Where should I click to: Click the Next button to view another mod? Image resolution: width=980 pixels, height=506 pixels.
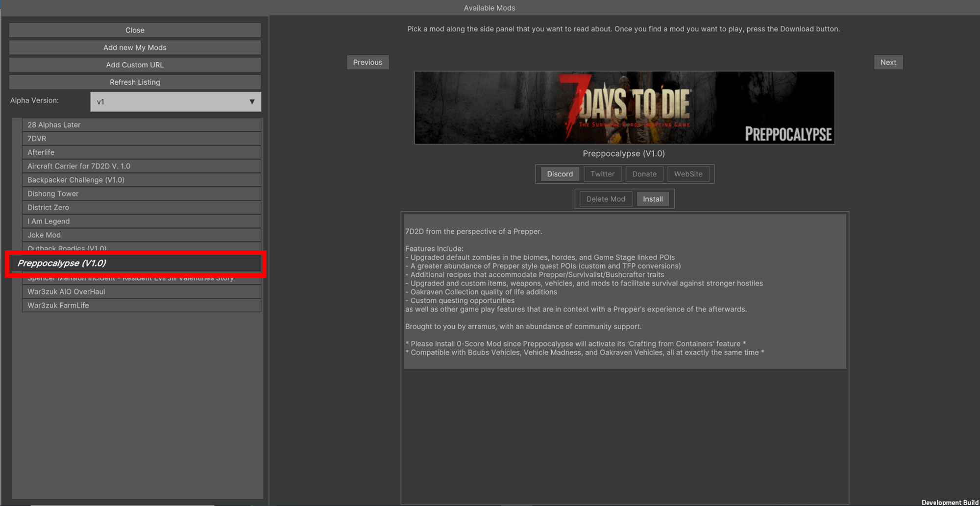point(888,62)
